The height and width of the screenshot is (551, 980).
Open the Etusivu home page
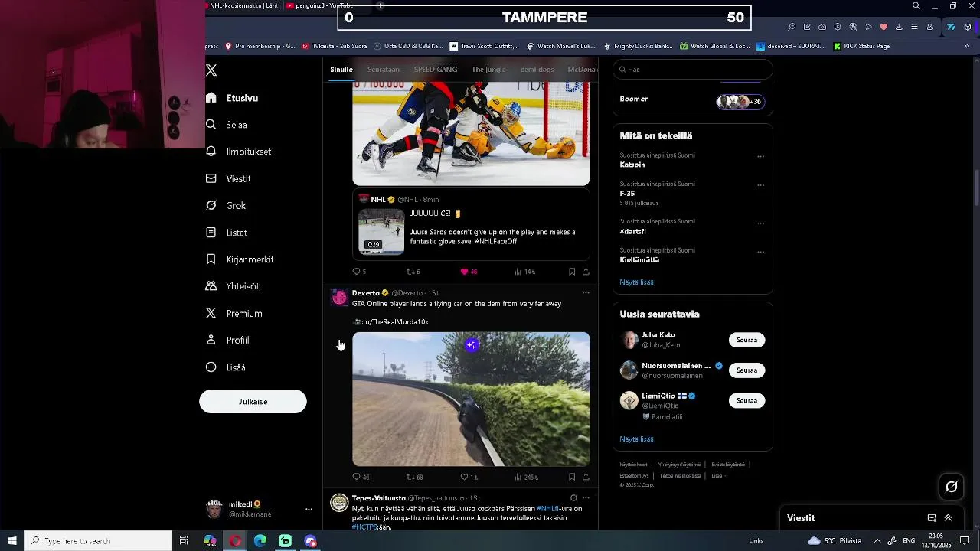click(233, 98)
